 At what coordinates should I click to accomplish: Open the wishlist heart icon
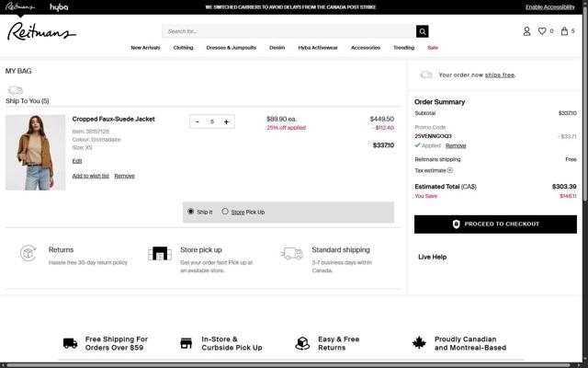542,31
